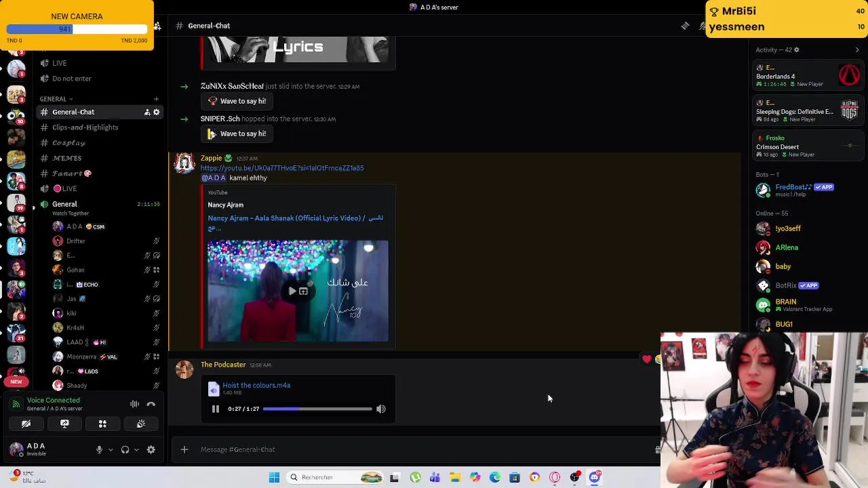
Task: Click the heart reaction on the audio message
Action: pyautogui.click(x=646, y=359)
